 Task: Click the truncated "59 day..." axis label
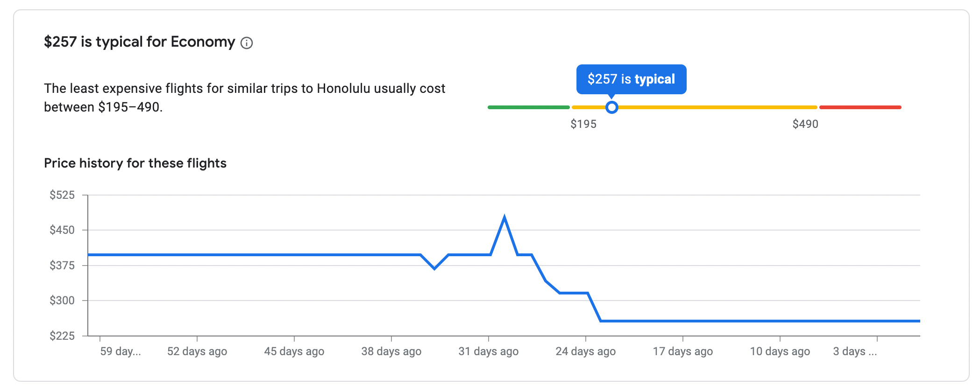click(121, 351)
